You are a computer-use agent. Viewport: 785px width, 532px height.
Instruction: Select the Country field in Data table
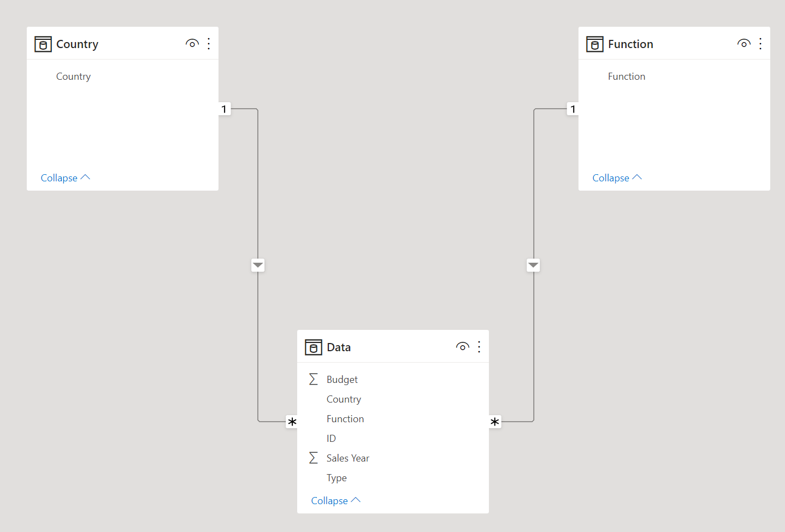pyautogui.click(x=393, y=399)
